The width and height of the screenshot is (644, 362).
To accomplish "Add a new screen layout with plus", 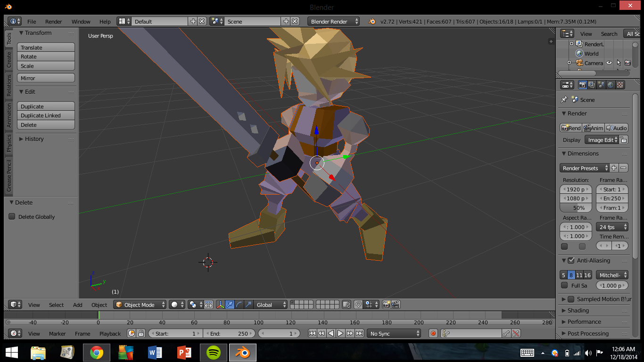I will tap(193, 21).
